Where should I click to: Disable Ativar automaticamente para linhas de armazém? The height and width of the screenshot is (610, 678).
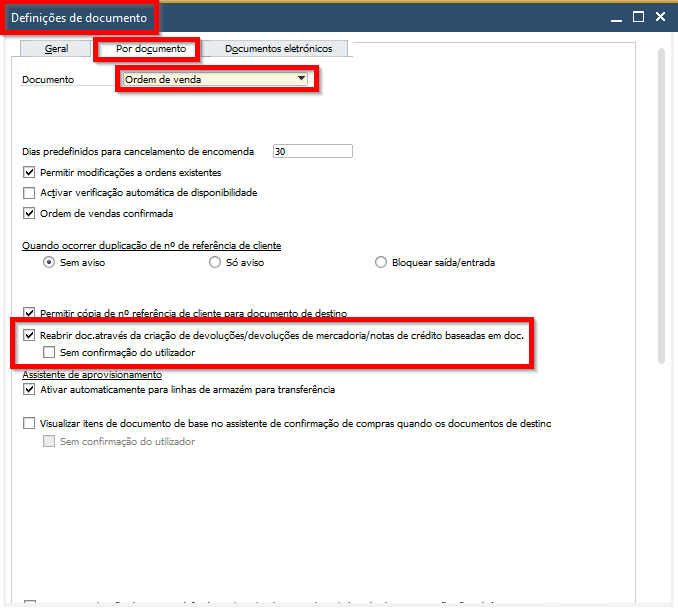[x=29, y=390]
